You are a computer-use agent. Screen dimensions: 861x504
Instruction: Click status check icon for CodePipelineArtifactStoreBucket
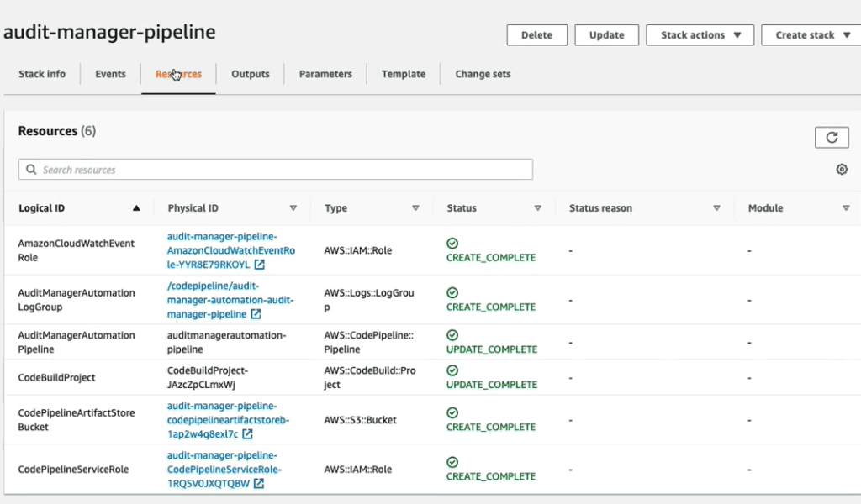[452, 412]
